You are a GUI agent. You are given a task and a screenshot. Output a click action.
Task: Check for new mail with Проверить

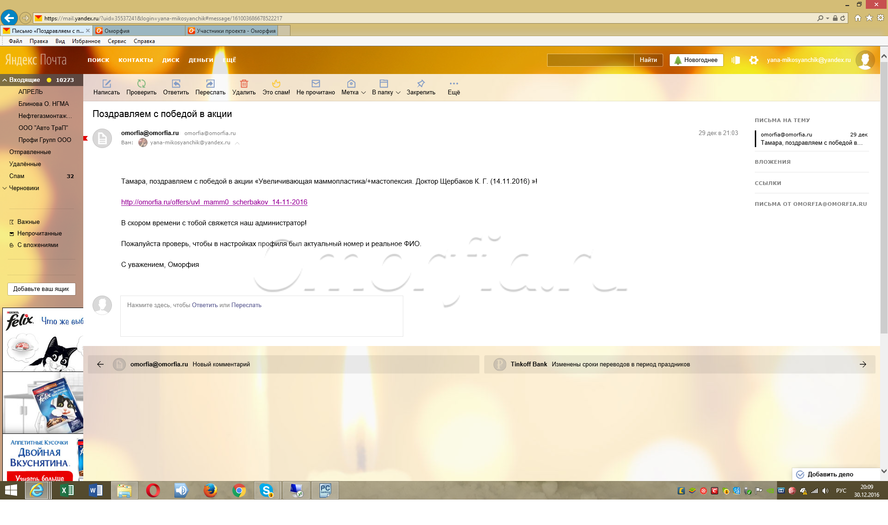141,87
